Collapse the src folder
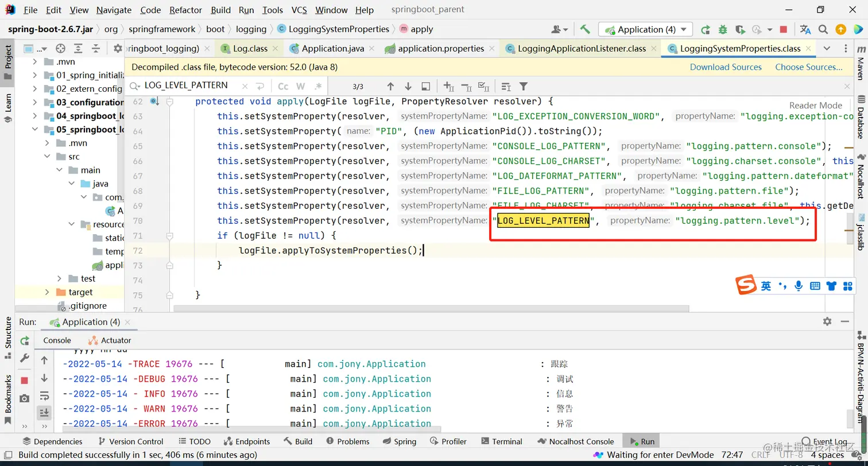Screen dimensions: 868x466 48,157
